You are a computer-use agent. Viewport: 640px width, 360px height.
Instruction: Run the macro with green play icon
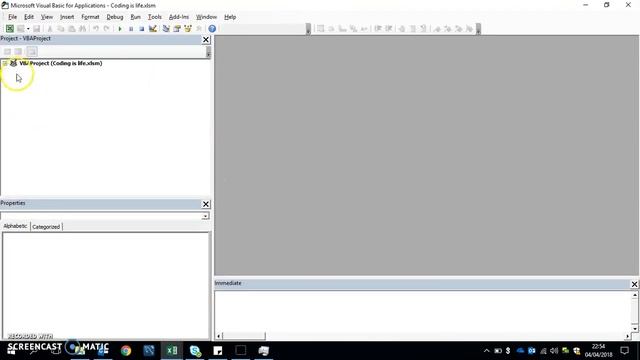pyautogui.click(x=120, y=29)
